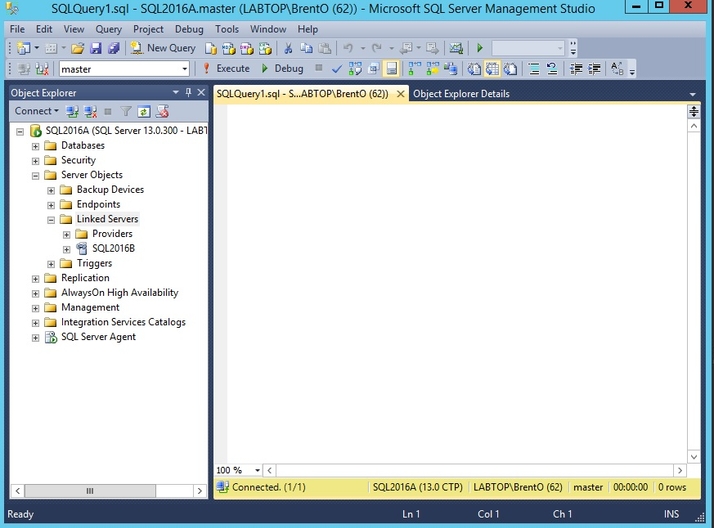Collapse the Linked Servers node

[x=52, y=219]
